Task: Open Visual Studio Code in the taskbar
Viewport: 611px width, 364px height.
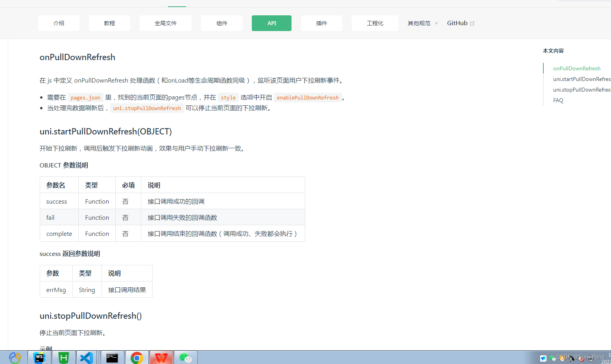Action: point(87,357)
